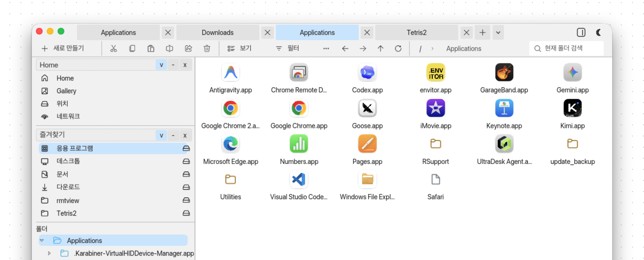Close the Home section with x
The image size is (644, 260).
[x=185, y=65]
